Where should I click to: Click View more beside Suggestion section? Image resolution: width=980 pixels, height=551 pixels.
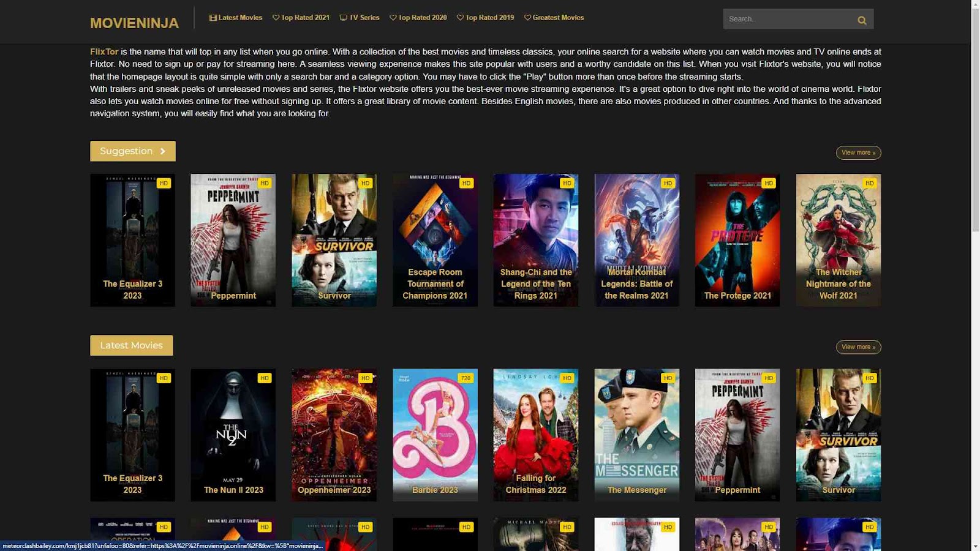(x=858, y=152)
